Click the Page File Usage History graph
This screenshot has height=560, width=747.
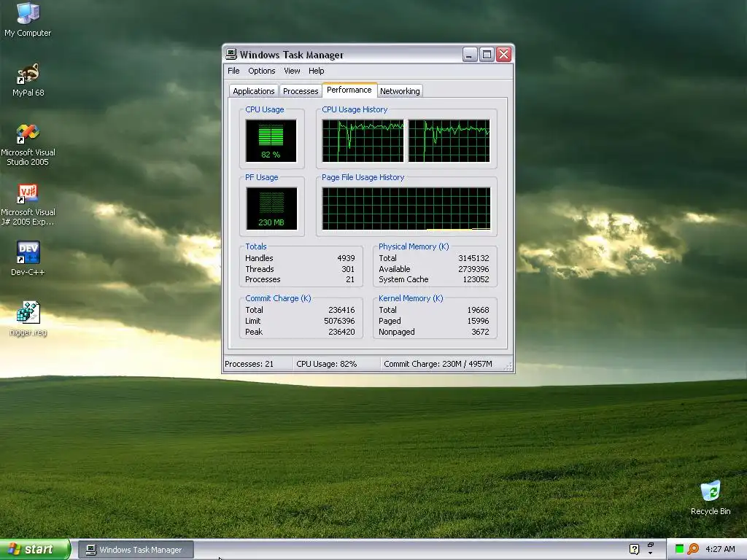coord(406,209)
